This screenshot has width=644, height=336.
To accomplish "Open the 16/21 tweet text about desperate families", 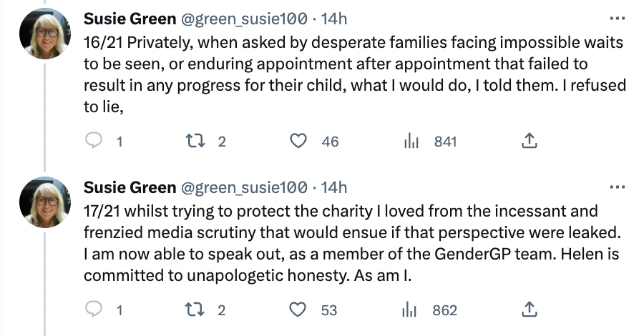I will pyautogui.click(x=354, y=74).
